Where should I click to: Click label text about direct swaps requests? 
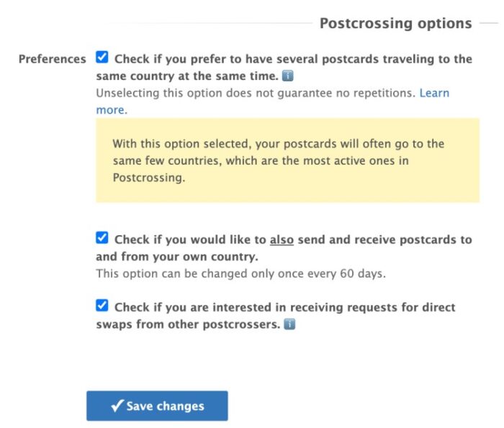point(276,316)
